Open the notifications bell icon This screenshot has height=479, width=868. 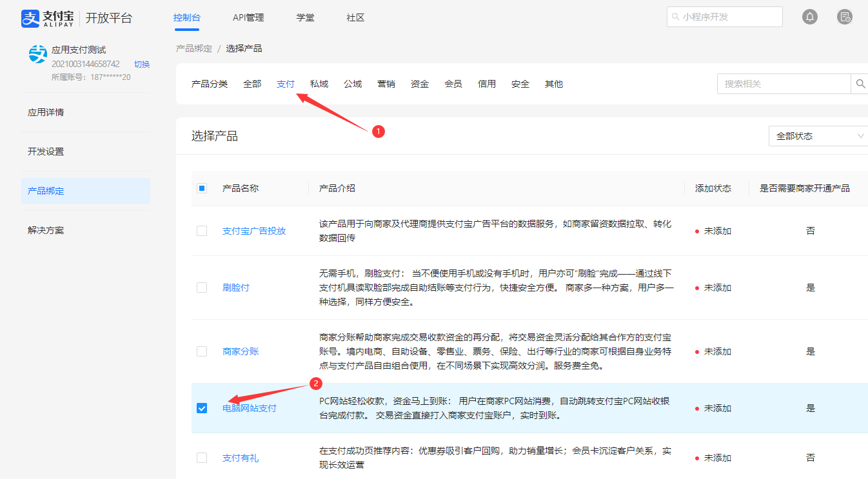(x=810, y=17)
